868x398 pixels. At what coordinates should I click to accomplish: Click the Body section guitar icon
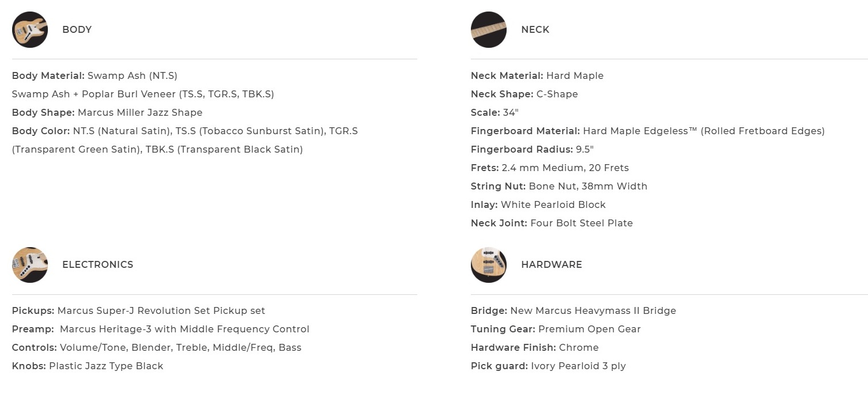coord(30,29)
